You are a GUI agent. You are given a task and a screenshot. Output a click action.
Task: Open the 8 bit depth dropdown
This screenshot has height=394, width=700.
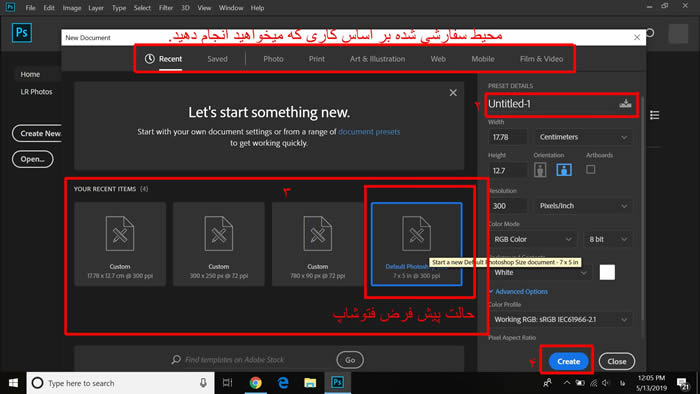608,239
